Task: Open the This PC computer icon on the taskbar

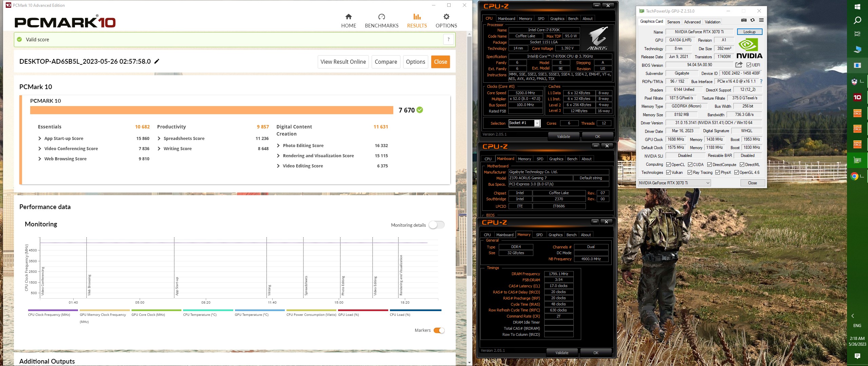Action: 857,49
